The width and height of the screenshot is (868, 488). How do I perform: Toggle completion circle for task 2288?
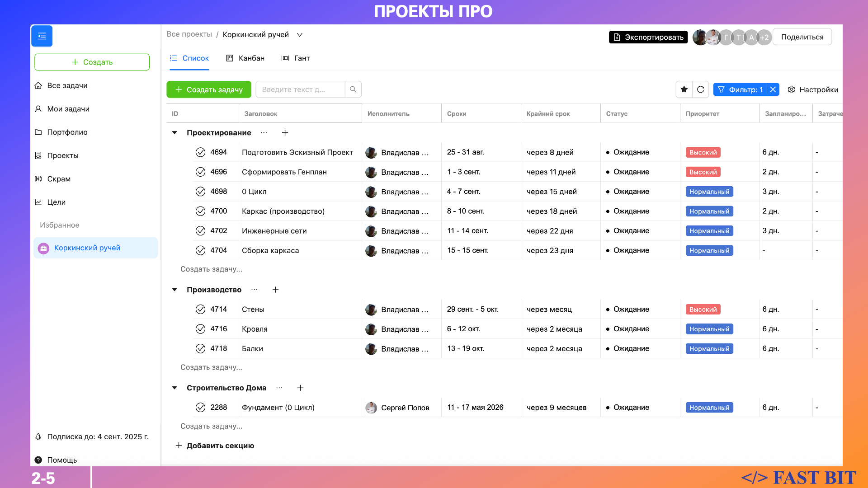200,408
